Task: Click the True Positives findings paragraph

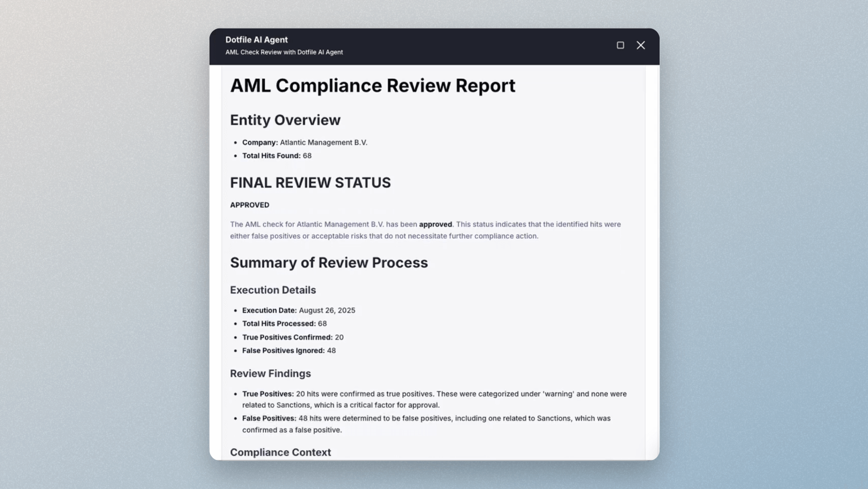Action: click(430, 399)
